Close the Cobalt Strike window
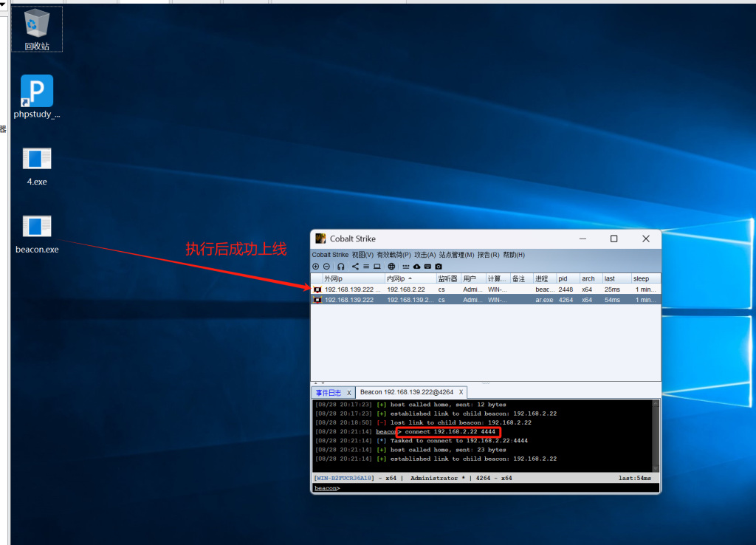The image size is (756, 545). [x=646, y=239]
